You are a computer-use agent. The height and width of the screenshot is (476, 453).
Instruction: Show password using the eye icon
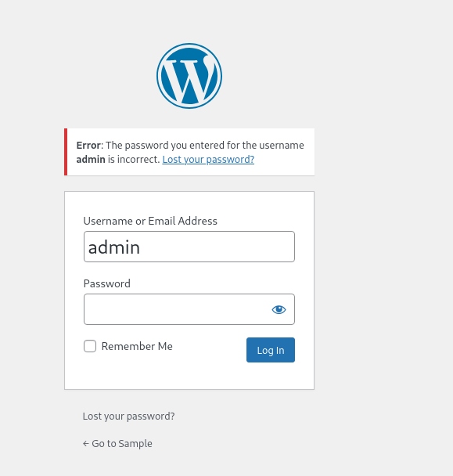coord(279,309)
